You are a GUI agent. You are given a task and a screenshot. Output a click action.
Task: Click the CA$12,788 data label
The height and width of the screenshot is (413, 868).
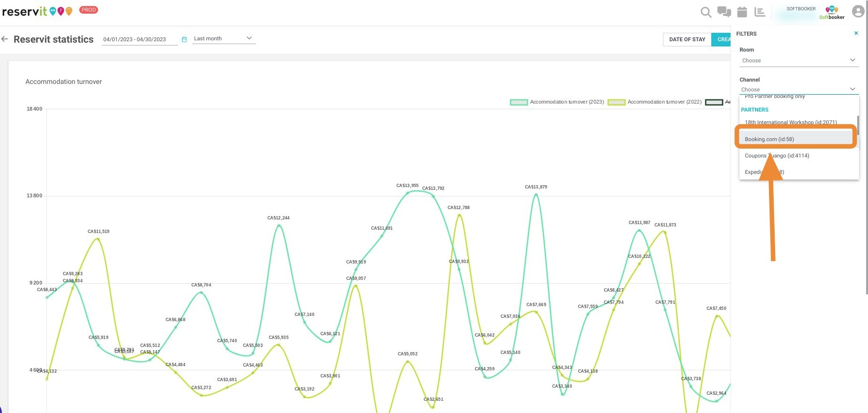[x=458, y=208]
